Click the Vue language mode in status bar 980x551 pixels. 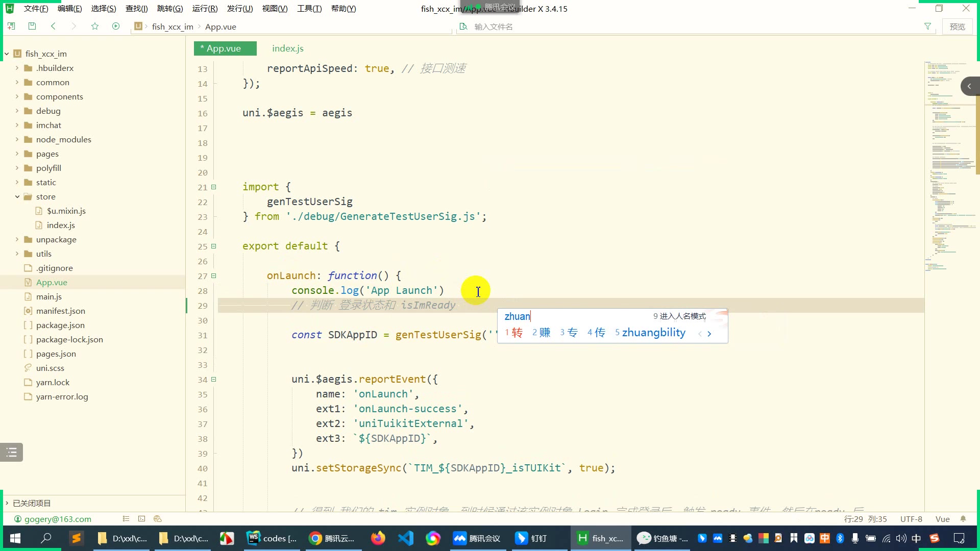(942, 519)
